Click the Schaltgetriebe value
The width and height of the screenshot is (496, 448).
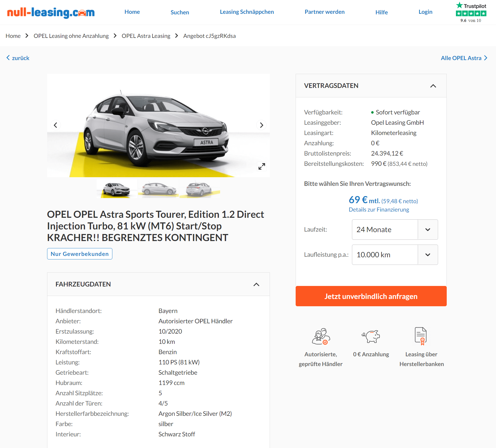(x=178, y=373)
